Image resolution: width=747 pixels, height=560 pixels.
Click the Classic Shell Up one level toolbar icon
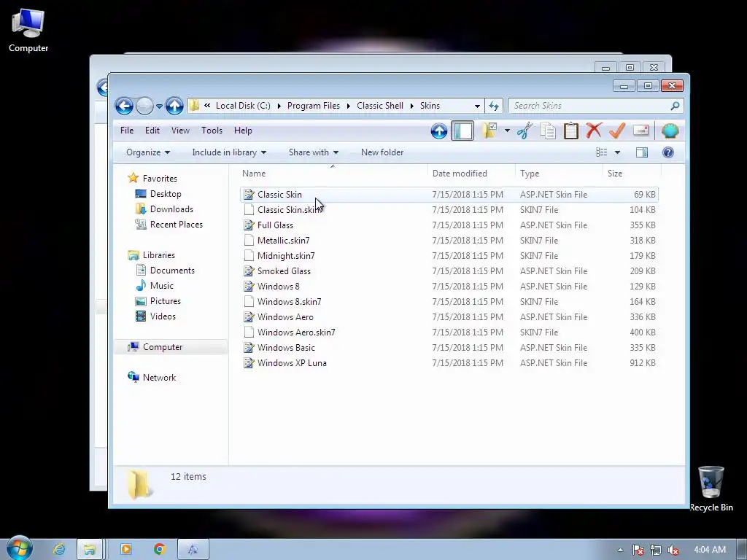tap(438, 131)
